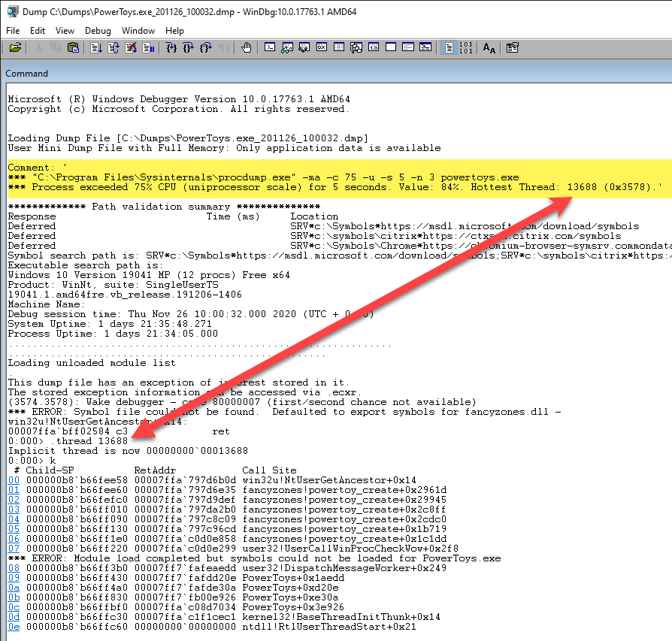Click the Break execution toolbar icon

pyautogui.click(x=148, y=47)
